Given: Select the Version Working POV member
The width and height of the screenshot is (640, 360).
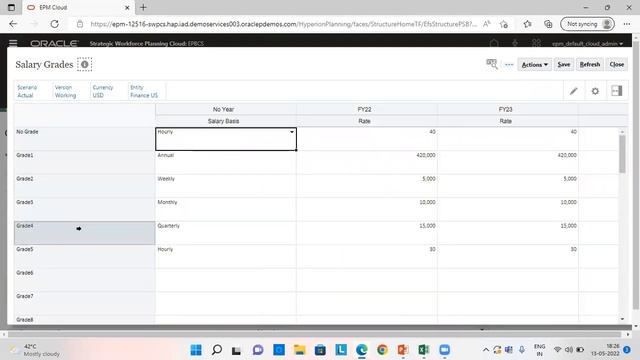Looking at the screenshot, I should [x=65, y=91].
